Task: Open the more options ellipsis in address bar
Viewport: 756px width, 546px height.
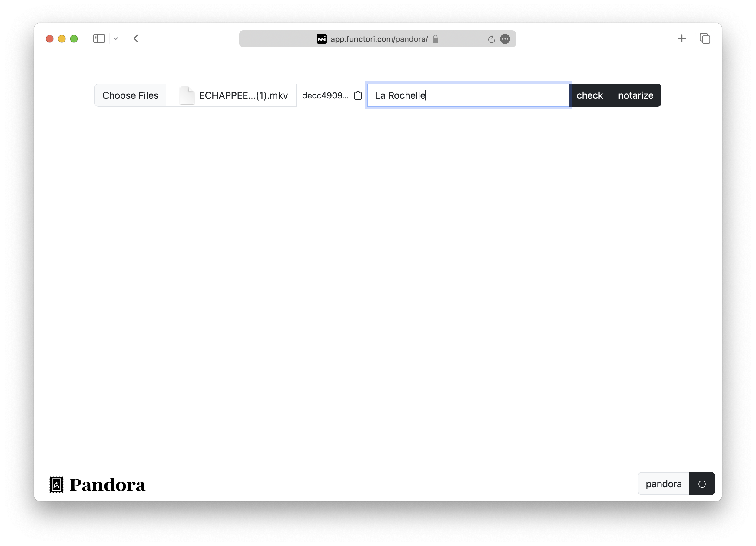Action: [505, 39]
